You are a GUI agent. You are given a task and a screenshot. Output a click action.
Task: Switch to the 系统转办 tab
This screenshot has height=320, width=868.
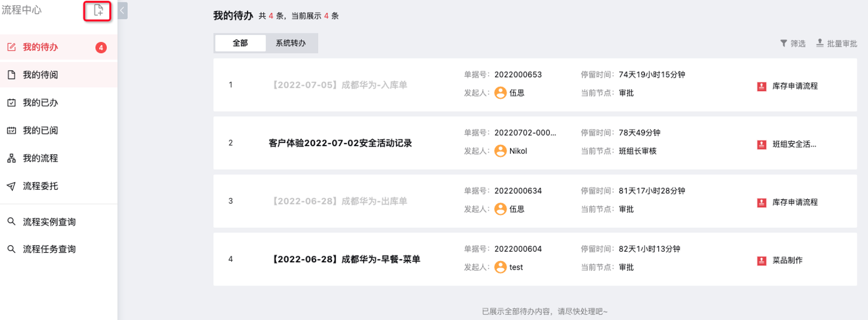291,43
